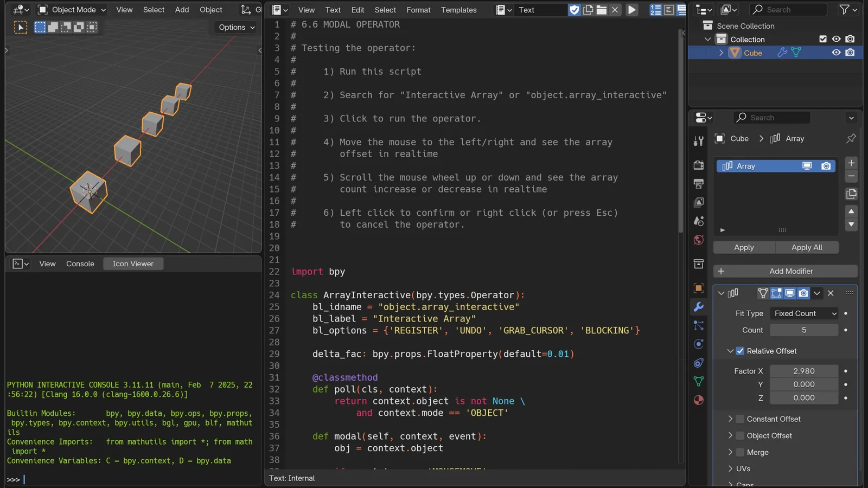
Task: Open the Templates menu
Action: pyautogui.click(x=458, y=10)
